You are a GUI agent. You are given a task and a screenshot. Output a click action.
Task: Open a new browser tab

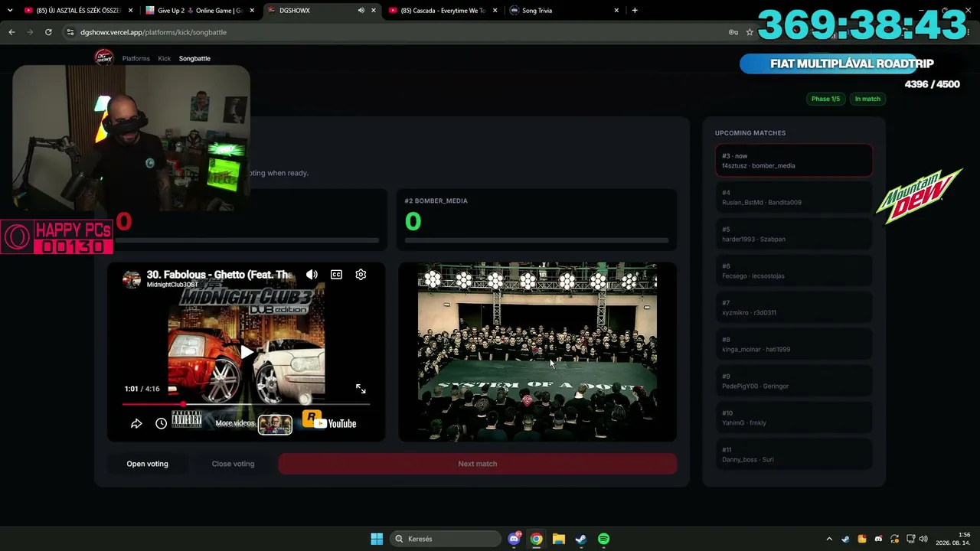(x=635, y=11)
